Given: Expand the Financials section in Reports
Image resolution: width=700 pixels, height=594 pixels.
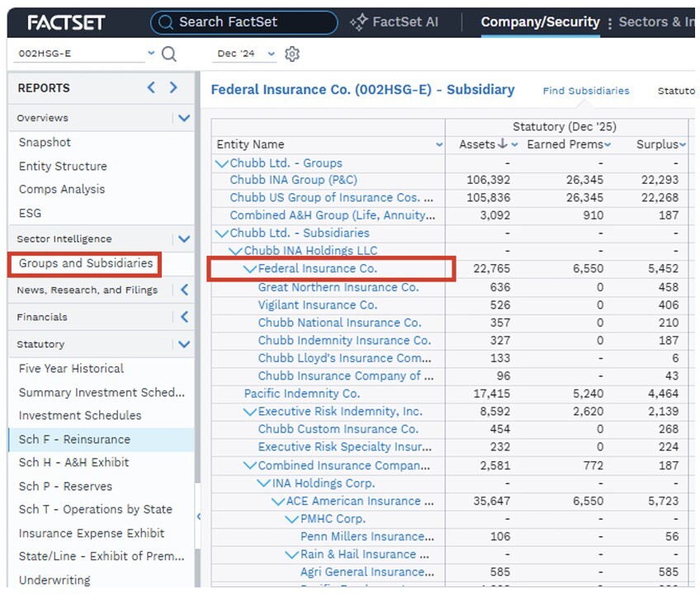Looking at the screenshot, I should pyautogui.click(x=184, y=317).
